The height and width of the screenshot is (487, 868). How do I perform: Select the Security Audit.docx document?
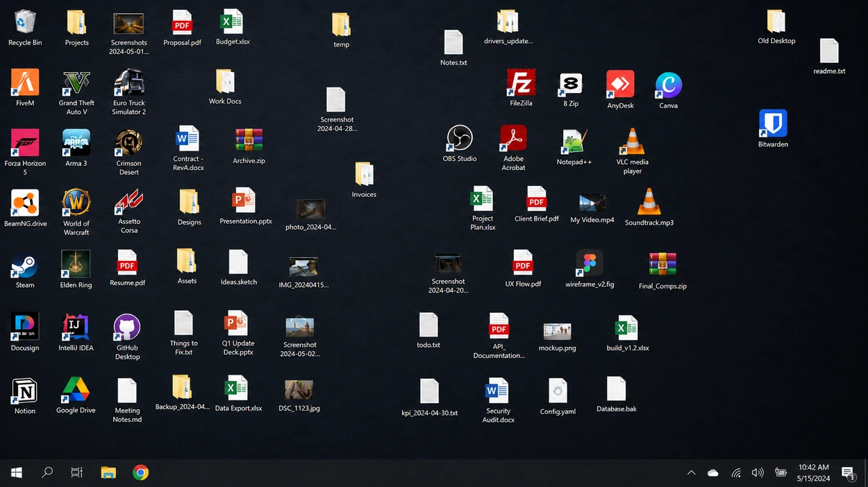click(497, 391)
